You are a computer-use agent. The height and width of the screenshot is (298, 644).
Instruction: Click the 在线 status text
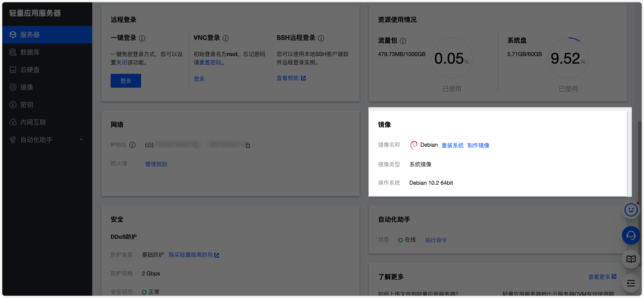410,239
